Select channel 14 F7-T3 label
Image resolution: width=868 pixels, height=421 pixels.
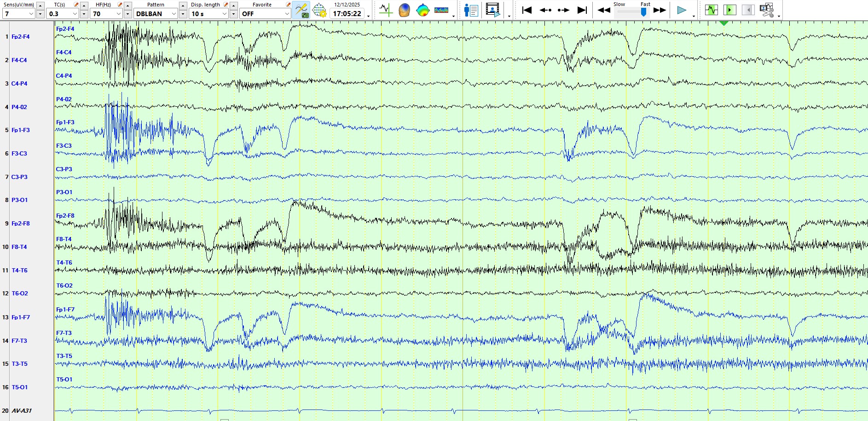pos(19,341)
